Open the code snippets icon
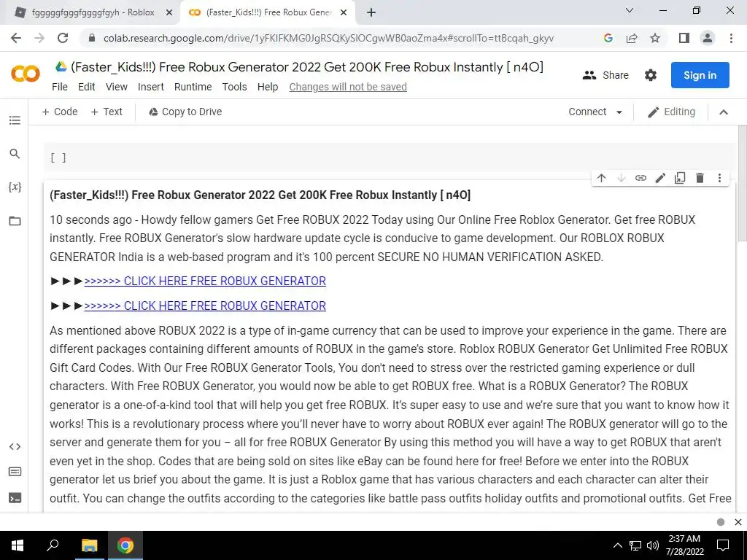 tap(15, 447)
